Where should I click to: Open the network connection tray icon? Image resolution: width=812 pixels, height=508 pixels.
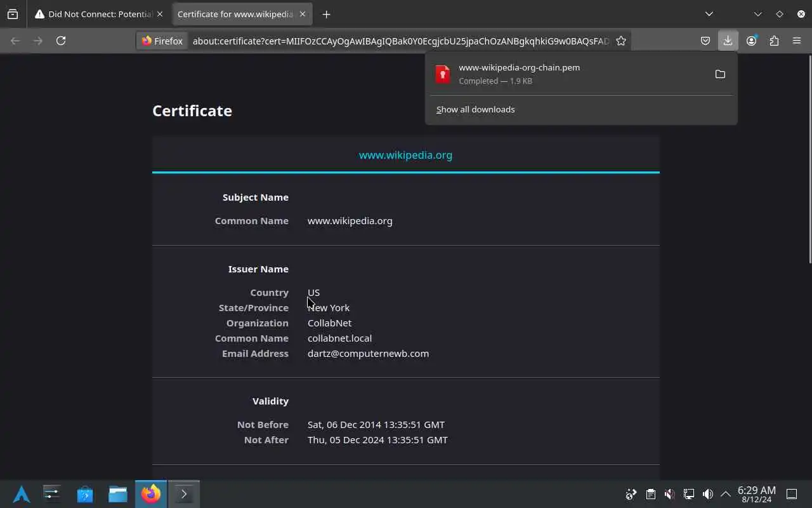pyautogui.click(x=688, y=494)
